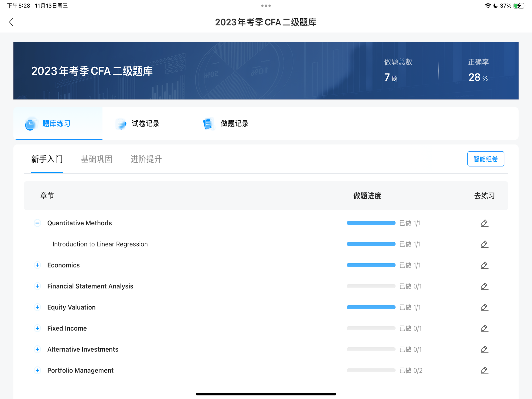Tap the Fixed Income progress bar

(371, 328)
